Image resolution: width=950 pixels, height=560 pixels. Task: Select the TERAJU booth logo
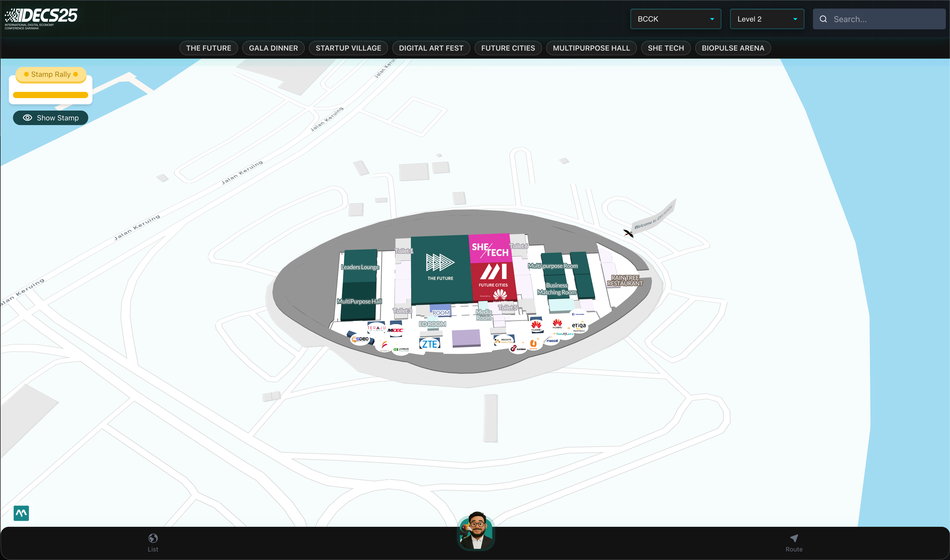377,328
